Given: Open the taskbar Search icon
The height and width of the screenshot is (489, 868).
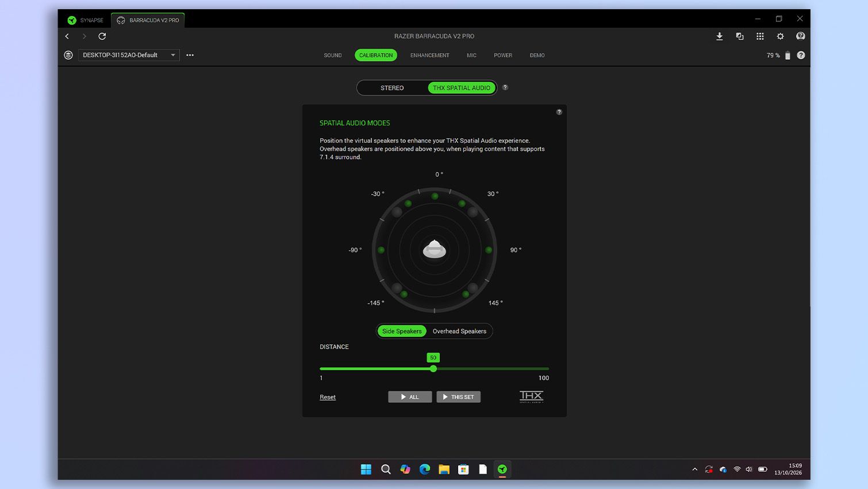Looking at the screenshot, I should pos(386,469).
